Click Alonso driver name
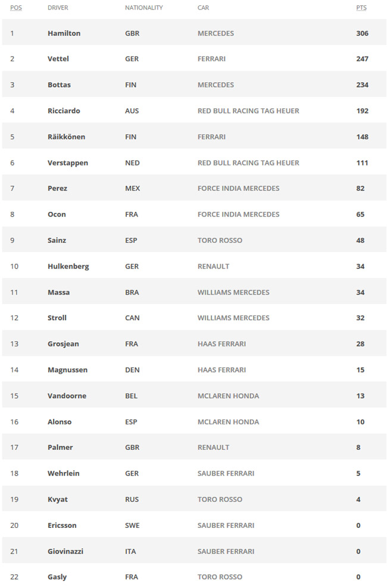 tap(60, 422)
